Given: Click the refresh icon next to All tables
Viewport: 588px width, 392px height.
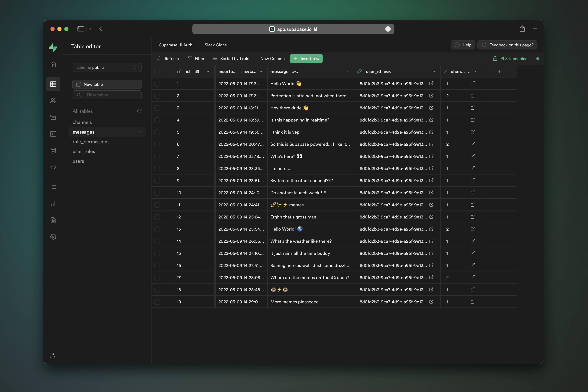Looking at the screenshot, I should point(139,111).
